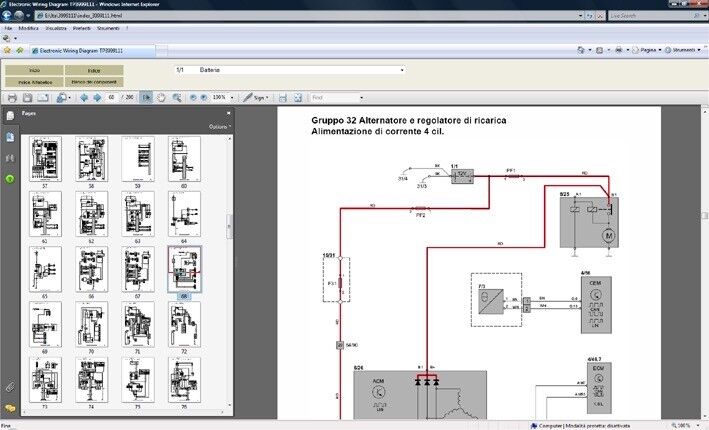Screen dimensions: 709x430
Task: Go to next page arrow
Action: pyautogui.click(x=97, y=97)
